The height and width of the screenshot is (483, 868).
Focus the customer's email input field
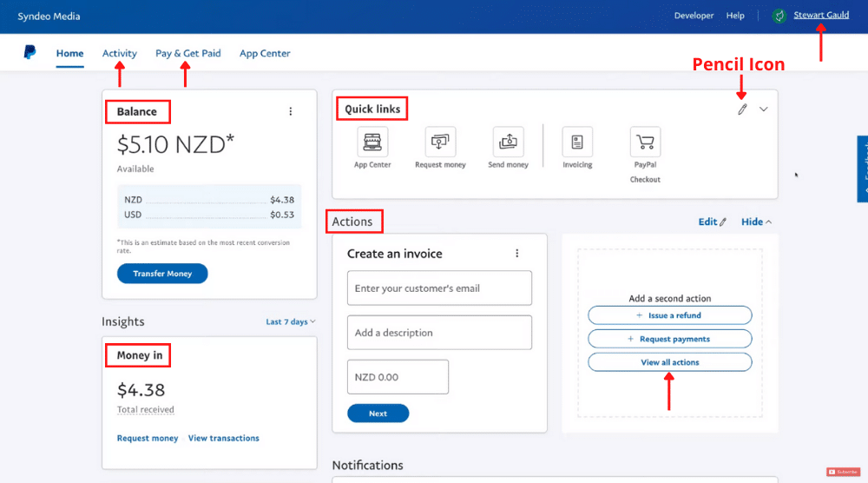coord(439,288)
